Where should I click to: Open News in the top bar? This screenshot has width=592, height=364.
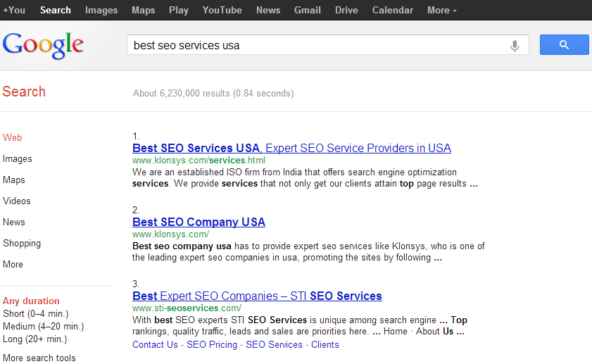[x=268, y=10]
